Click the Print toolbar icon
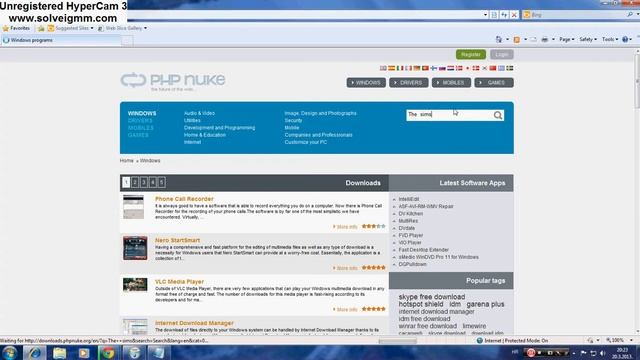Image resolution: width=640 pixels, height=360 pixels. tap(544, 39)
